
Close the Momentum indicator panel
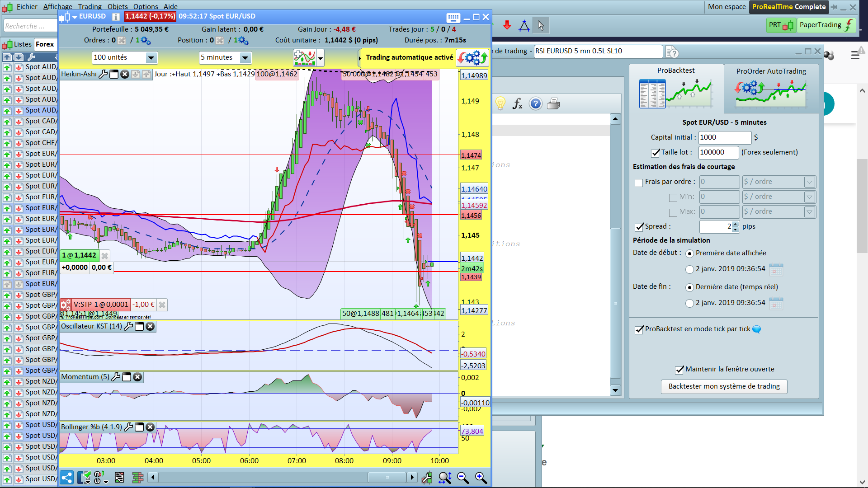tap(137, 377)
